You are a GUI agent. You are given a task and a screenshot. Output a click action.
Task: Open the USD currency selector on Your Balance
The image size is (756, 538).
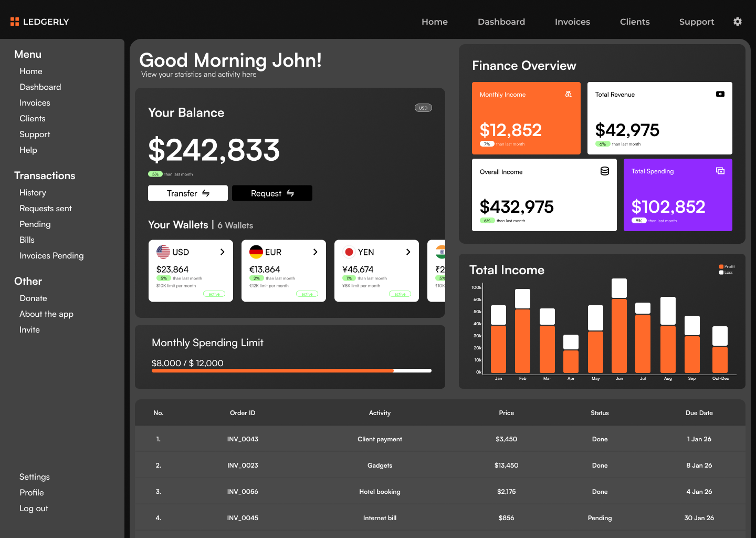(x=423, y=108)
